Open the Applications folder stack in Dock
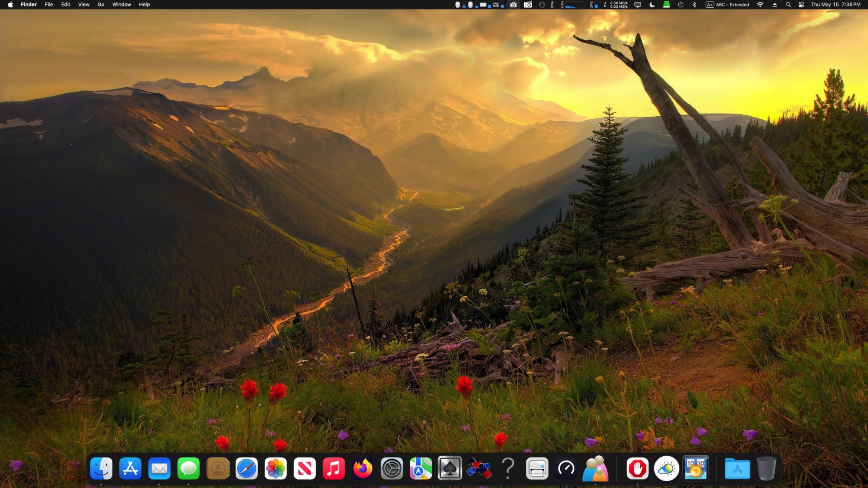This screenshot has width=868, height=488. click(737, 468)
